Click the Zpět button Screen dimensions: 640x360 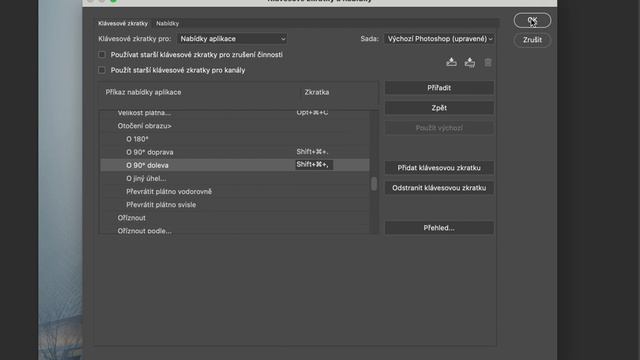point(439,108)
